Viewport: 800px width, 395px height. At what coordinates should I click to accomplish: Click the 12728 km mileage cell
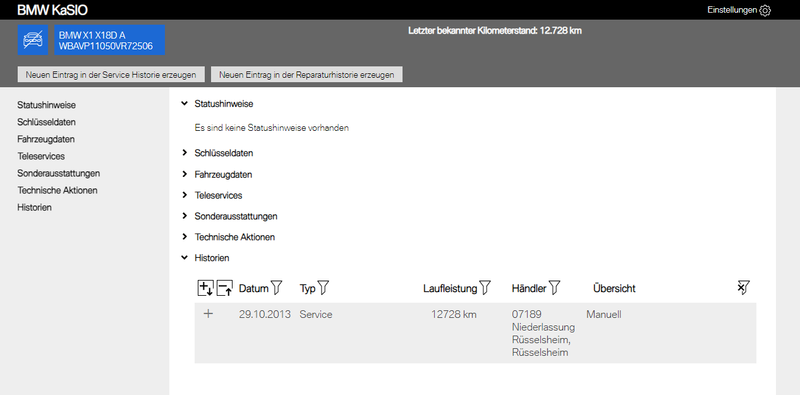[454, 314]
